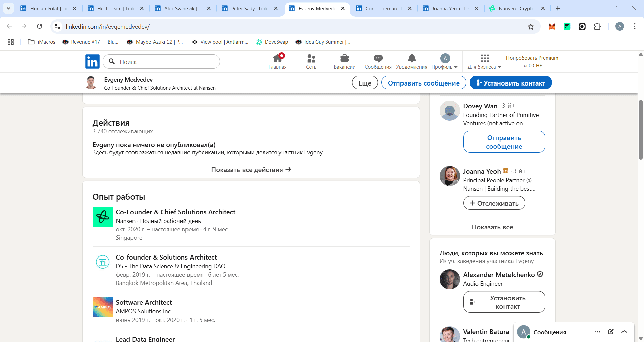Click Dovey Wan avatar
The width and height of the screenshot is (644, 342).
[x=450, y=111]
